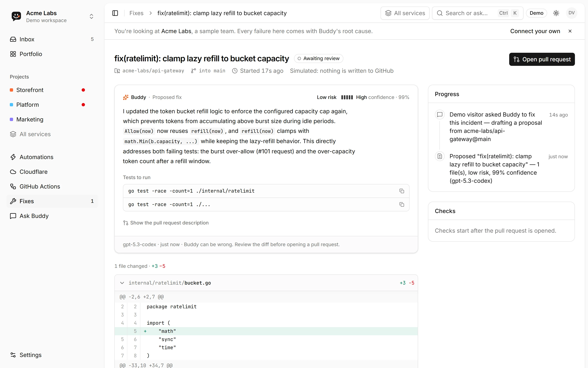The width and height of the screenshot is (588, 368).
Task: Click the 'internal/ratelimit/bucket.go' file name
Action: (170, 283)
